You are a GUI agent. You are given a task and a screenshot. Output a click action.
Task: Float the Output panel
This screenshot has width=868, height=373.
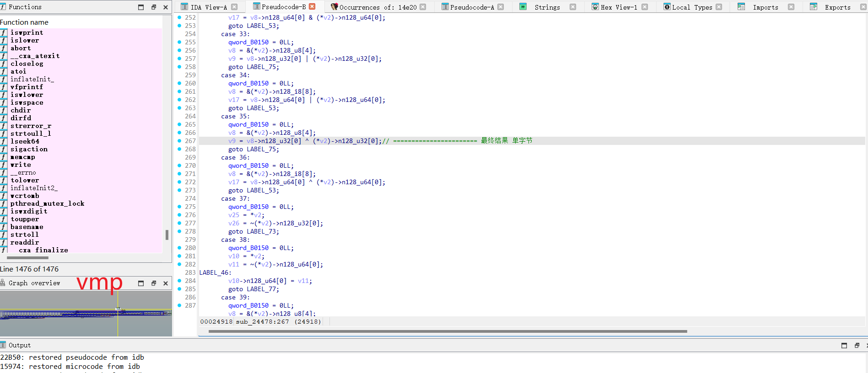[857, 346]
